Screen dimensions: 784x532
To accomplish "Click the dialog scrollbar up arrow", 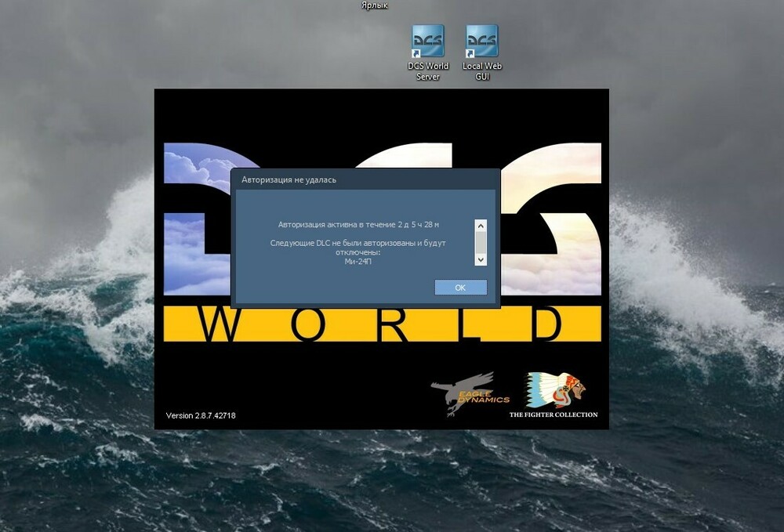I will 481,226.
